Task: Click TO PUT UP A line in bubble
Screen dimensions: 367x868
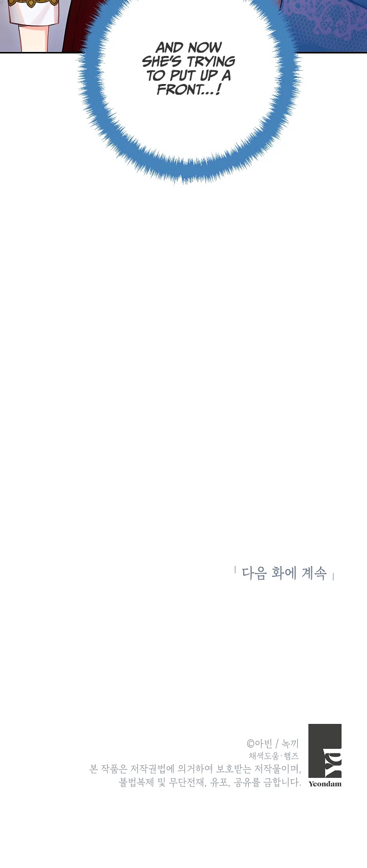Action: 189,76
